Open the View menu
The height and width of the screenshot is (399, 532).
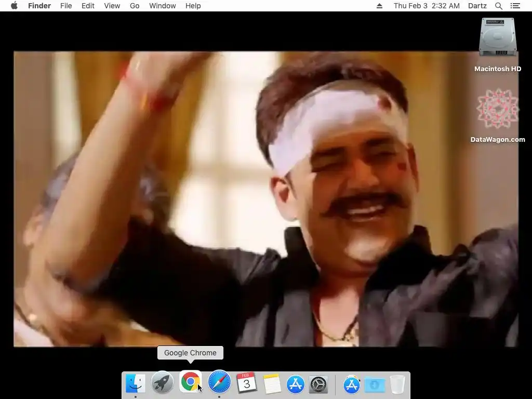click(112, 6)
